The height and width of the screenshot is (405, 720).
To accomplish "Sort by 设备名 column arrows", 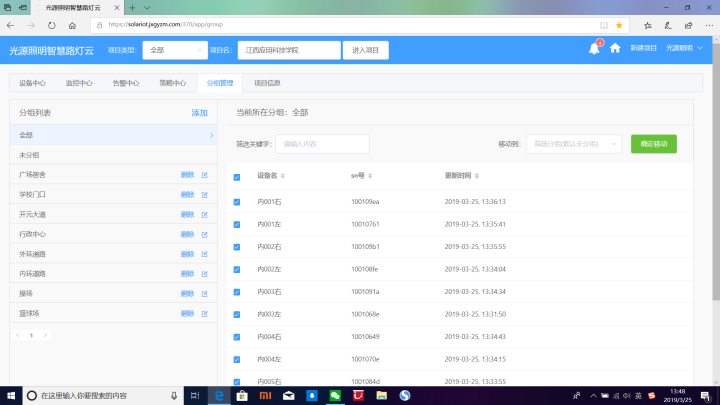I will [283, 176].
